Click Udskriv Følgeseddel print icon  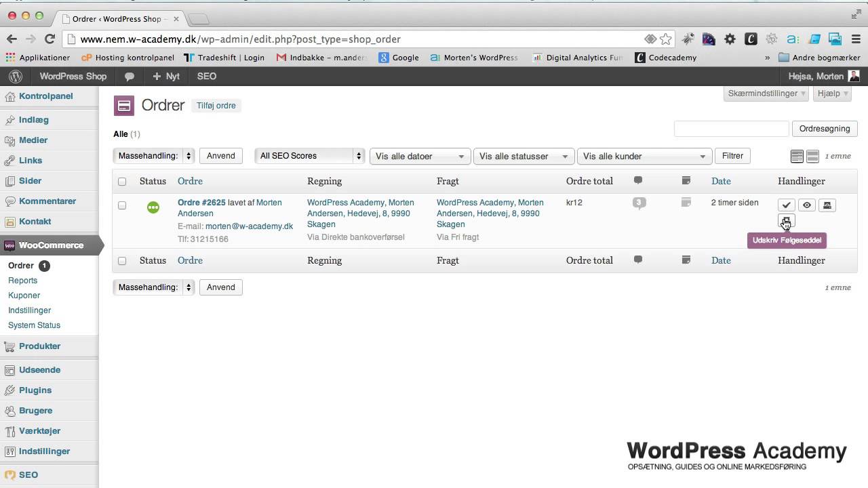[786, 221]
